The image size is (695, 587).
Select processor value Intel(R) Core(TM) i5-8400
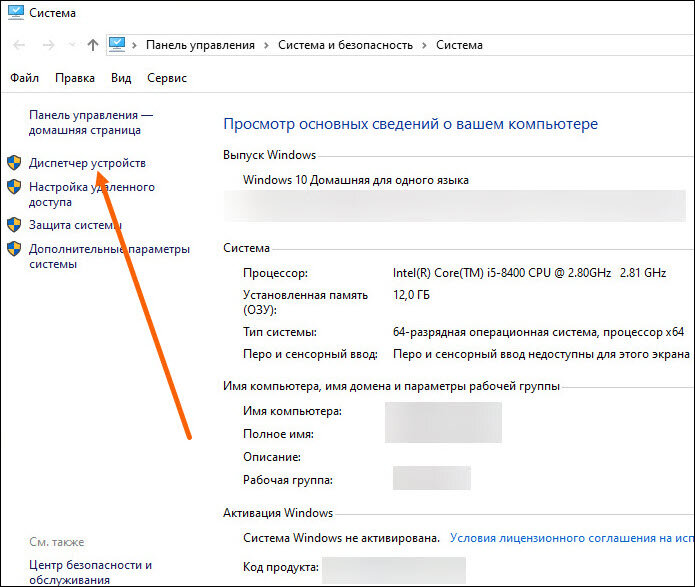point(529,273)
